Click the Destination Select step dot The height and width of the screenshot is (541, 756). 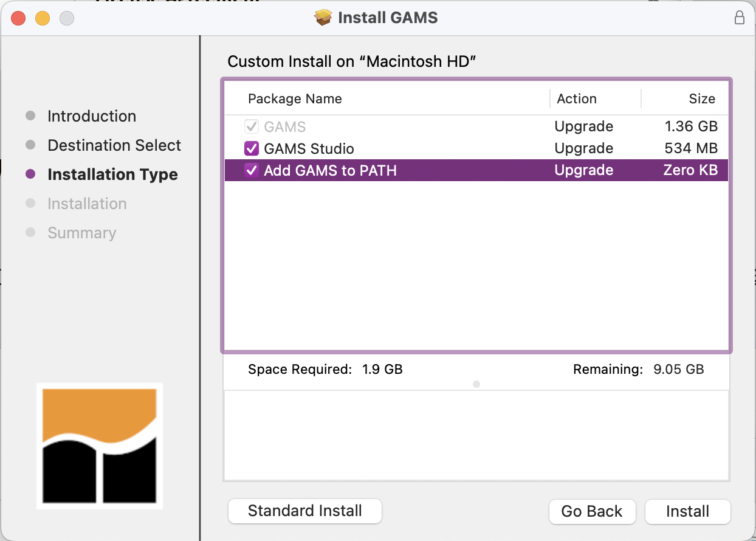tap(30, 145)
